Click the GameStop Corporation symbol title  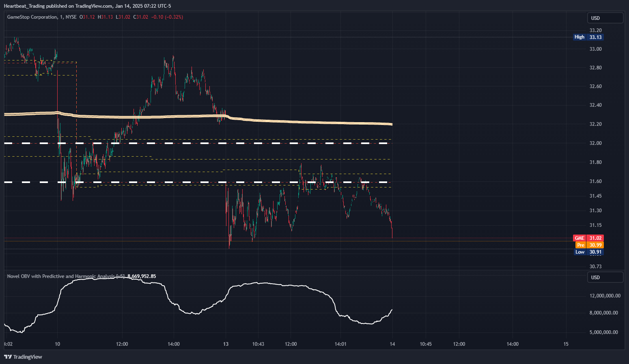[x=32, y=17]
